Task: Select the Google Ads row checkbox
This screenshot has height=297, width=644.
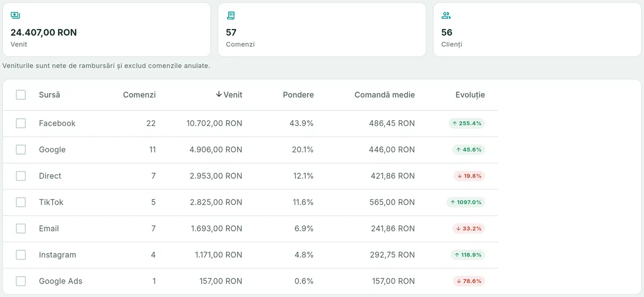Action: (x=21, y=281)
